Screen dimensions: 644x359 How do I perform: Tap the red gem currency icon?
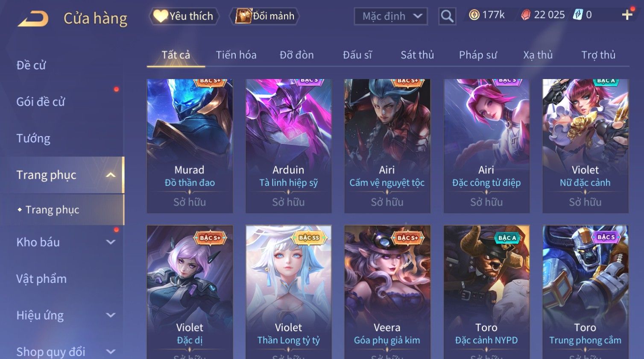point(526,15)
